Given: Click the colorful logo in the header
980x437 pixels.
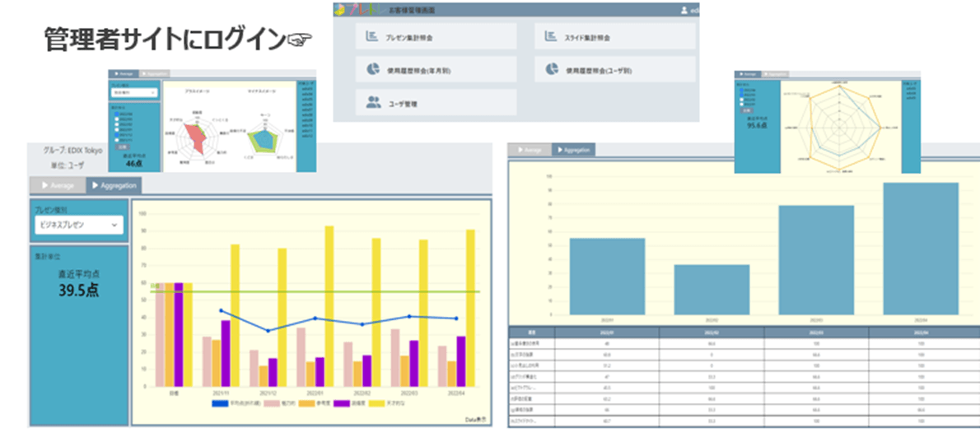Looking at the screenshot, I should click(x=340, y=10).
